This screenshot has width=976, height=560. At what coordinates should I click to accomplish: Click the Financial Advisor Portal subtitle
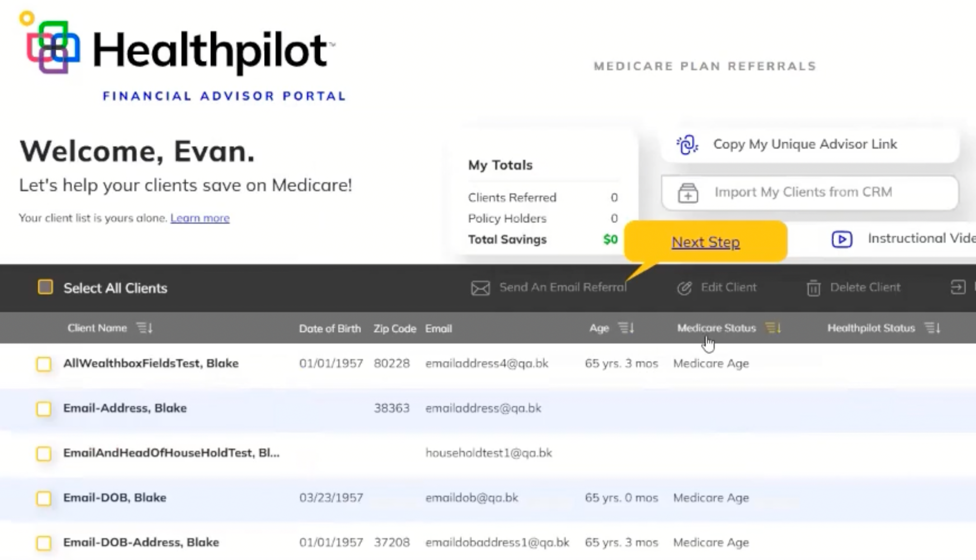(x=224, y=96)
